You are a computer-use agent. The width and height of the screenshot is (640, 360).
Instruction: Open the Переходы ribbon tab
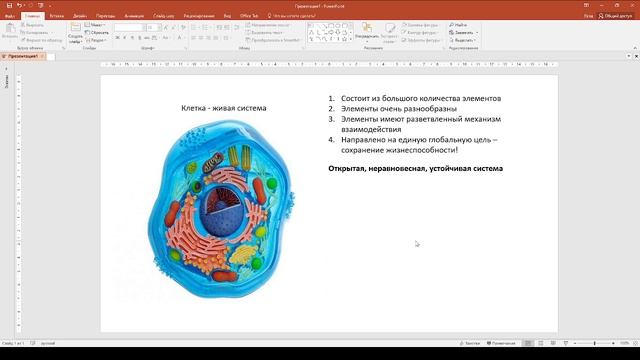(x=105, y=16)
